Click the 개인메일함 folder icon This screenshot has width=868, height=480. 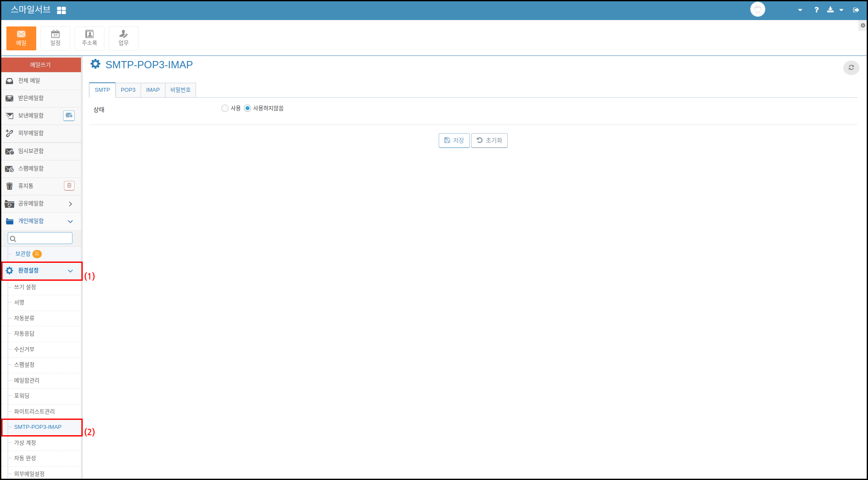9,221
